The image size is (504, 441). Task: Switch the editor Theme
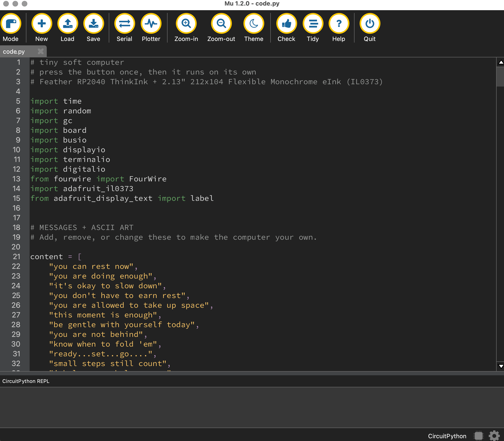tap(254, 24)
